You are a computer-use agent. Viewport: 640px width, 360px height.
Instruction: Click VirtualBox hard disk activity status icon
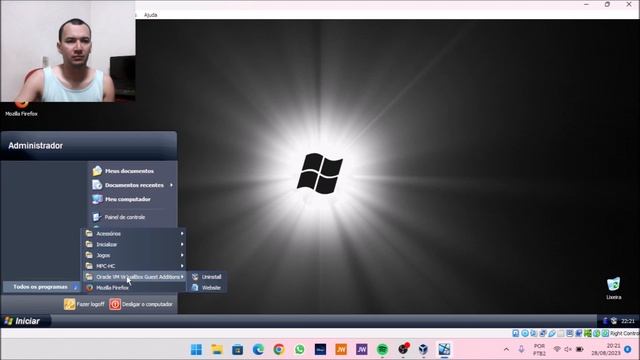[x=516, y=333]
